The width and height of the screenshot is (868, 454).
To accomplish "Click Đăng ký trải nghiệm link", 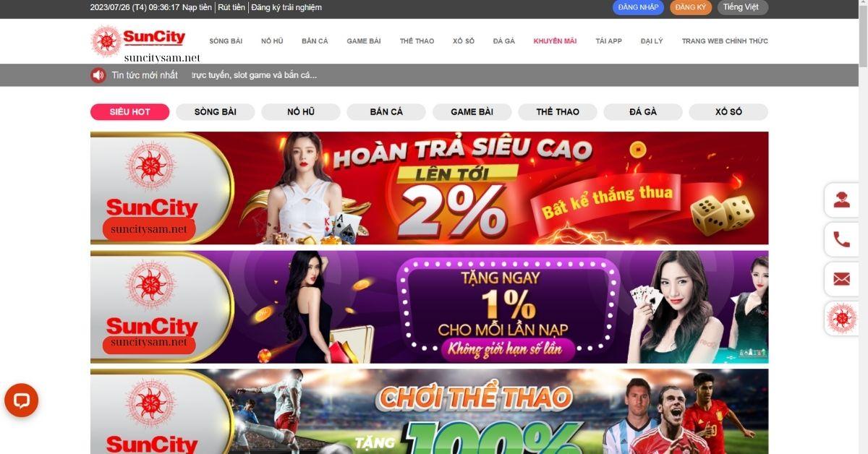I will pos(286,7).
